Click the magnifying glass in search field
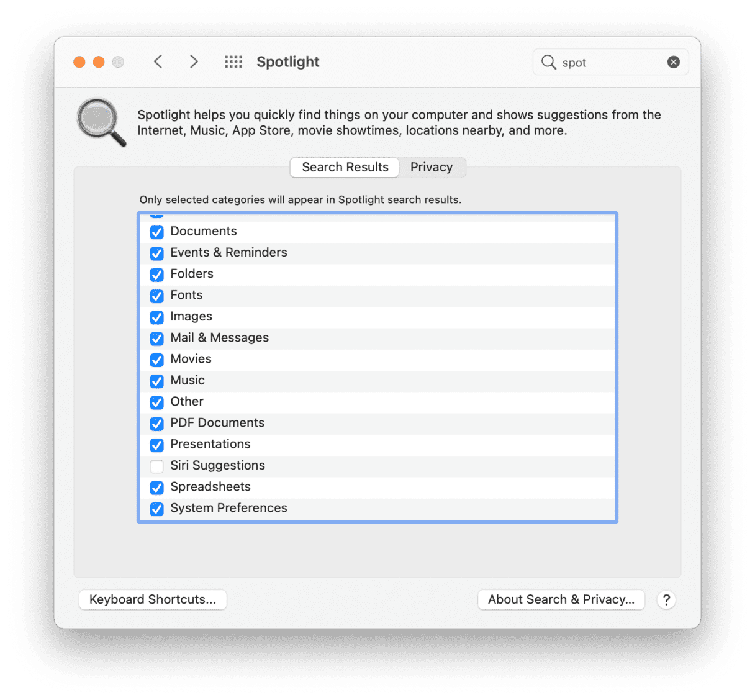Screen dimensions: 755x700 (548, 62)
